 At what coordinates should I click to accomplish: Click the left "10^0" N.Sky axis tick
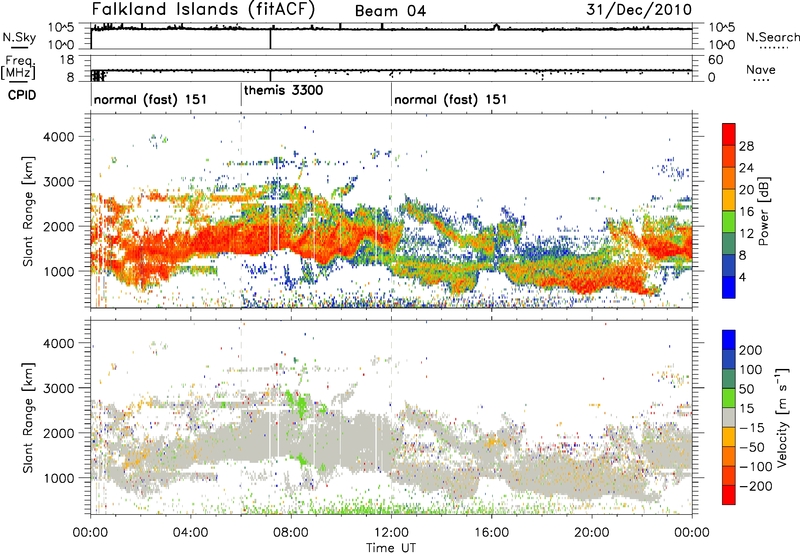point(61,45)
